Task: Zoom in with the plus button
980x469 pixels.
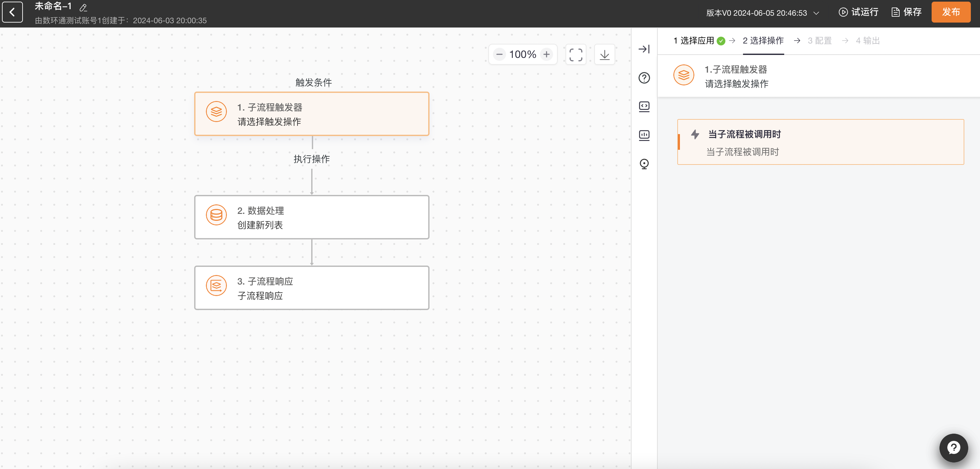Action: pyautogui.click(x=546, y=54)
